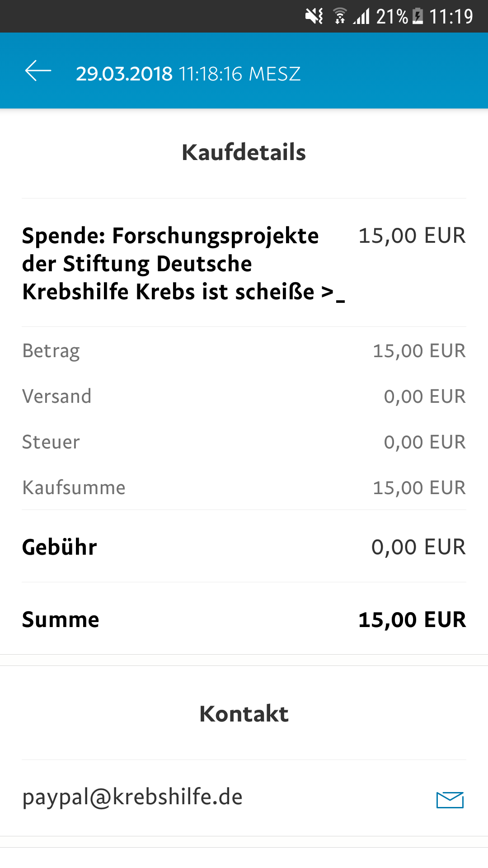Tap the mobile signal strength icon

point(362,17)
